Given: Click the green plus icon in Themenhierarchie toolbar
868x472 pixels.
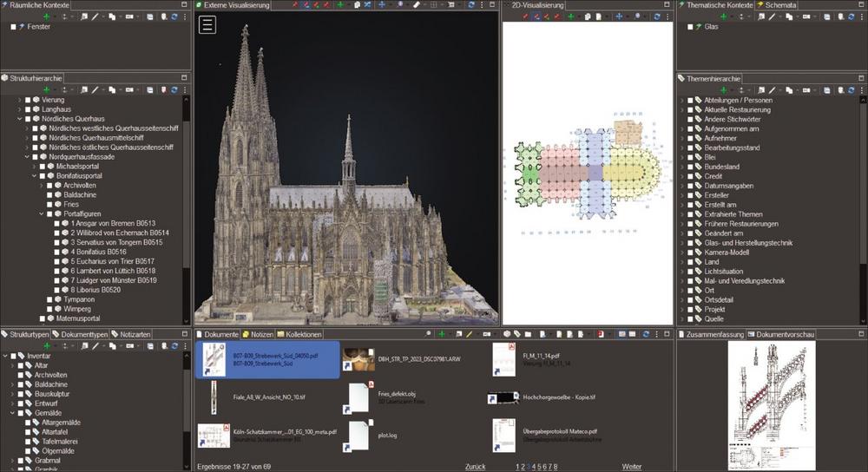Looking at the screenshot, I should pyautogui.click(x=725, y=89).
